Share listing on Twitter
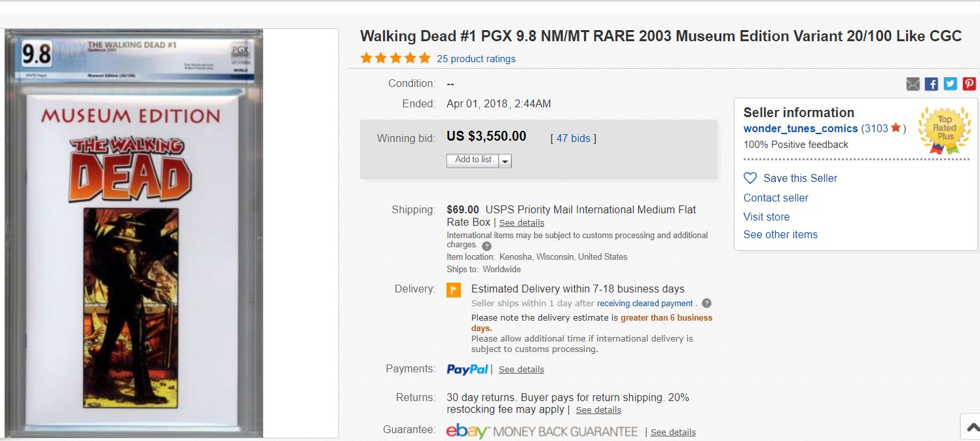 tap(951, 84)
